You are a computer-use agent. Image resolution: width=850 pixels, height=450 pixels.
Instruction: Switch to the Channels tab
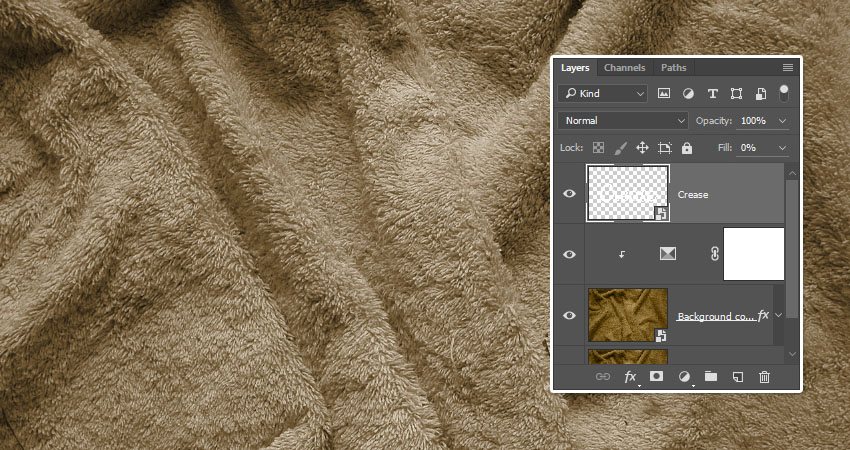click(x=624, y=68)
